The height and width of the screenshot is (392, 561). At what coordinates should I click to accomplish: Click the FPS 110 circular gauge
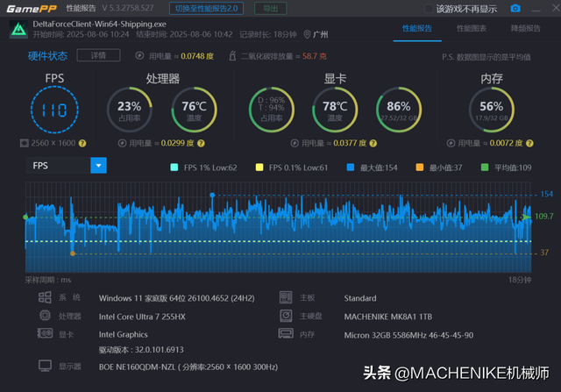pyautogui.click(x=54, y=110)
